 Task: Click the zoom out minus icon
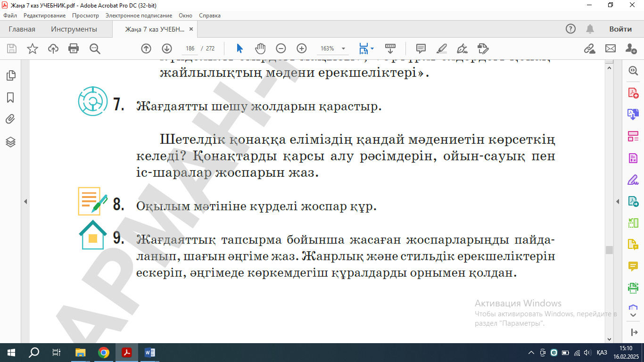[x=281, y=49]
